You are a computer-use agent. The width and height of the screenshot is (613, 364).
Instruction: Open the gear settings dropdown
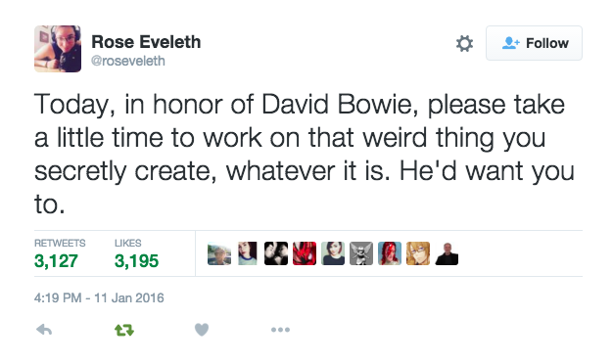(464, 43)
